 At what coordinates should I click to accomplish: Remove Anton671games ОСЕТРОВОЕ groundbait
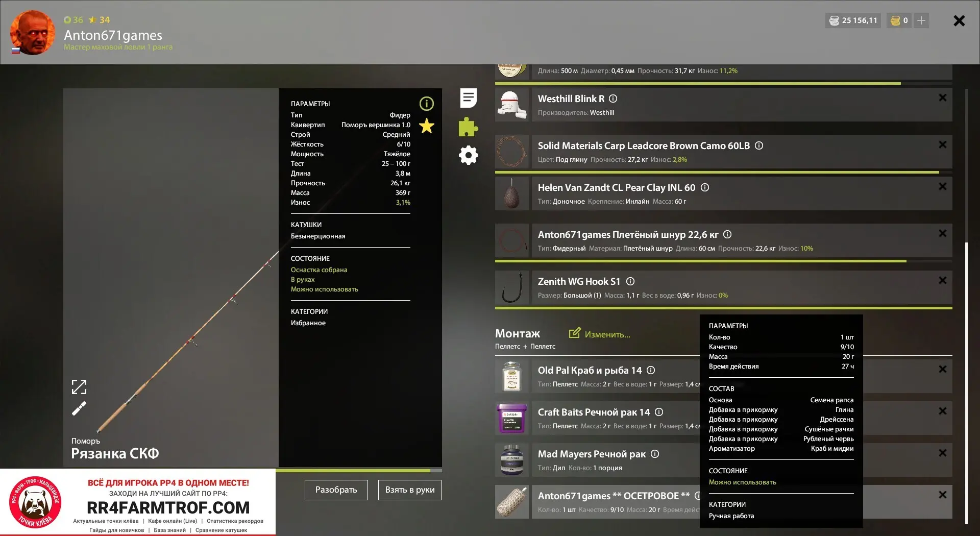(943, 495)
